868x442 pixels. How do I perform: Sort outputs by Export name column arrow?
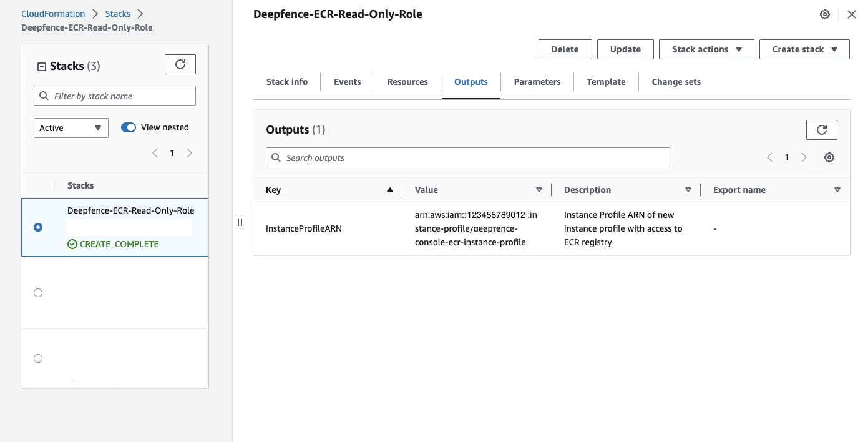point(837,190)
